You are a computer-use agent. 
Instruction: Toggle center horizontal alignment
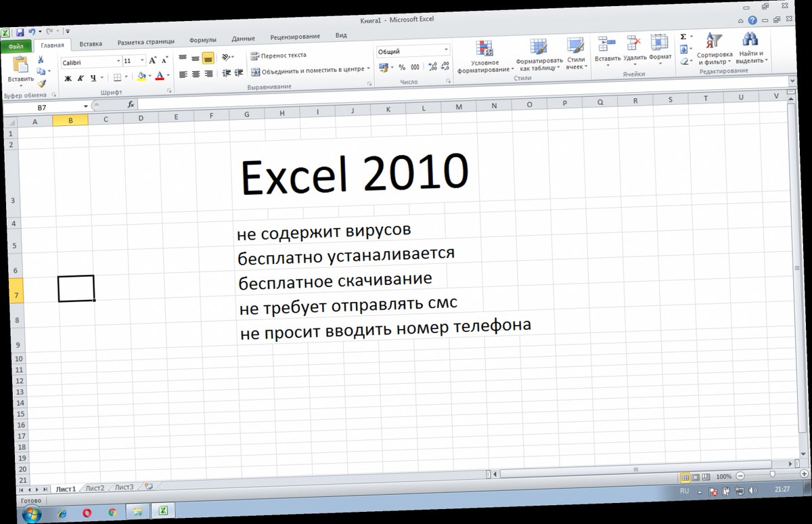[x=195, y=74]
